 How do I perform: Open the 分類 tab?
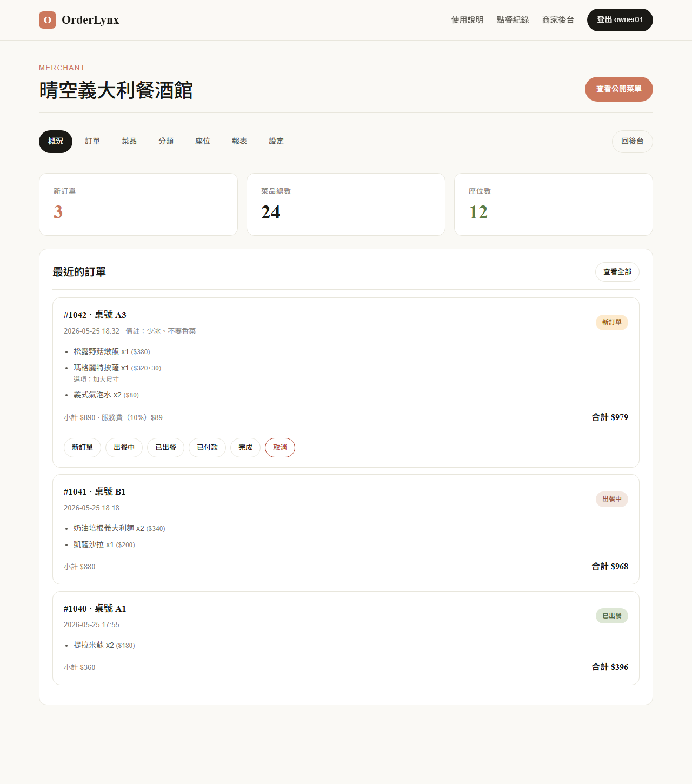166,142
